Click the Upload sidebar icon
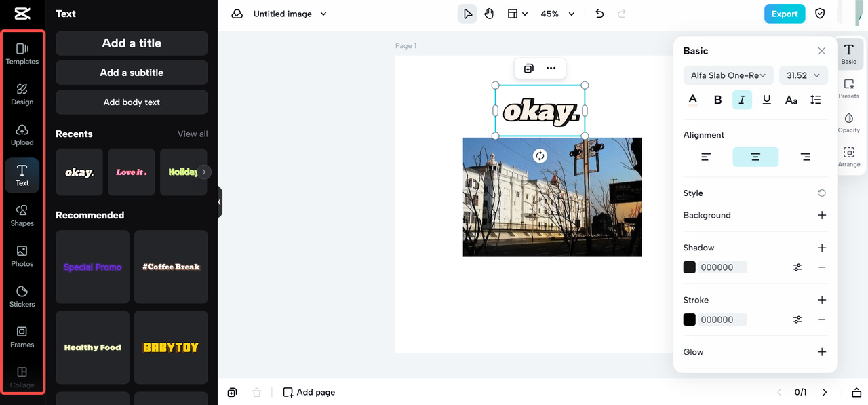The height and width of the screenshot is (405, 868). pos(22,135)
